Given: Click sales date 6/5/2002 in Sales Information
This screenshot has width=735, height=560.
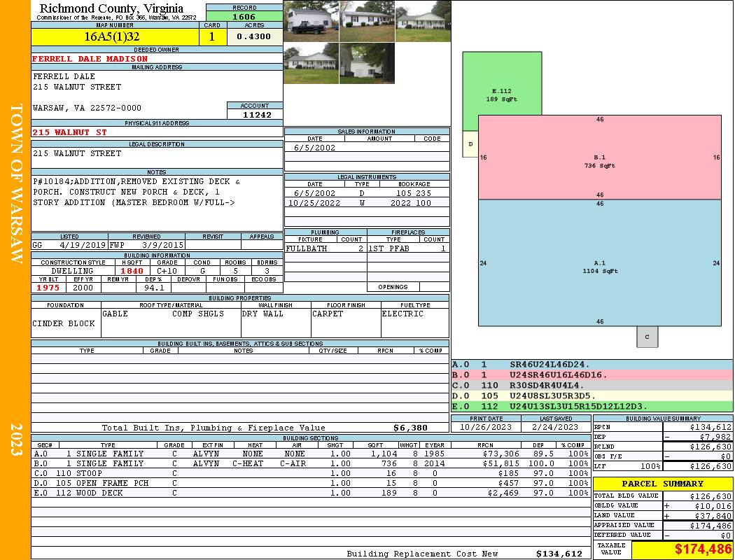Looking at the screenshot, I should click(314, 148).
